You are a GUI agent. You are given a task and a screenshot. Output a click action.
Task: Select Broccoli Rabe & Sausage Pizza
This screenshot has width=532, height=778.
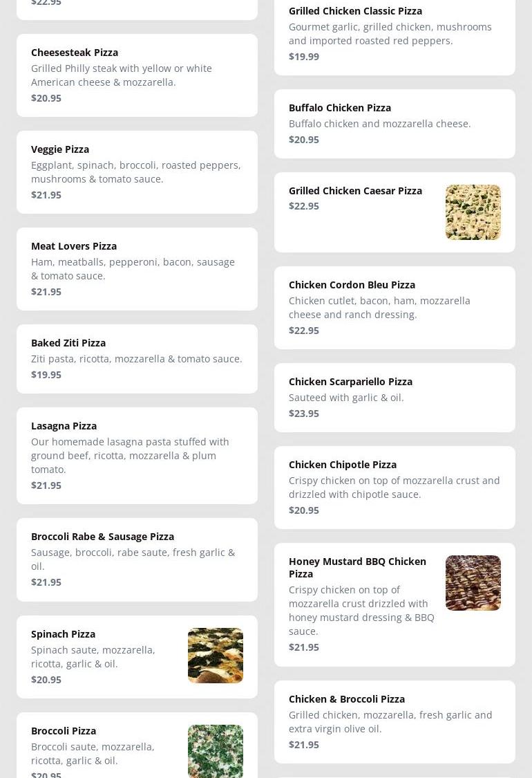pyautogui.click(x=137, y=559)
